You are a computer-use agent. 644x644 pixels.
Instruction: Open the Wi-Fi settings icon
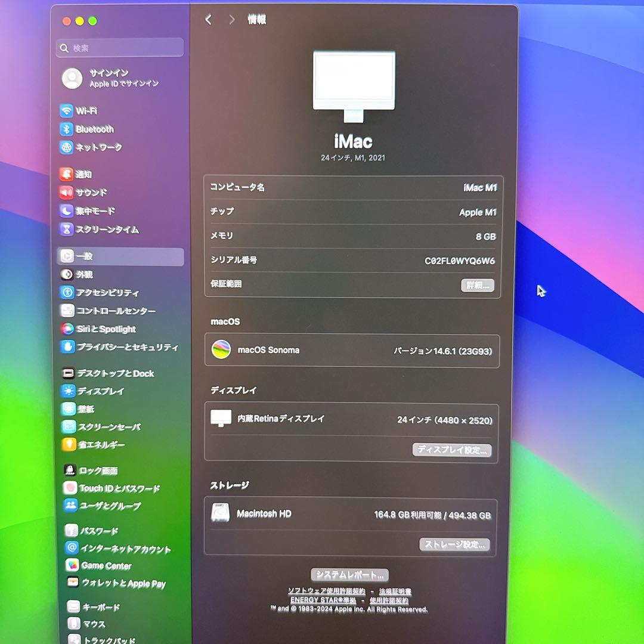click(x=67, y=111)
